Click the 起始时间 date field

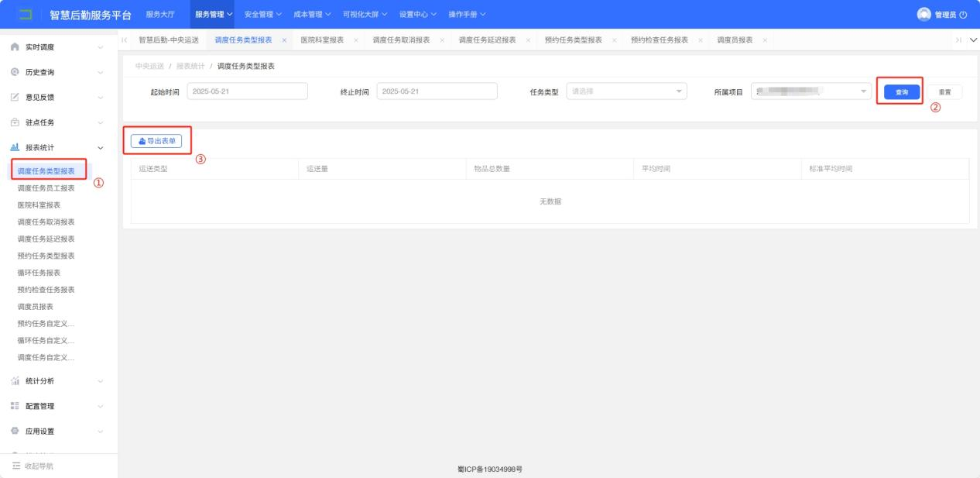click(248, 91)
